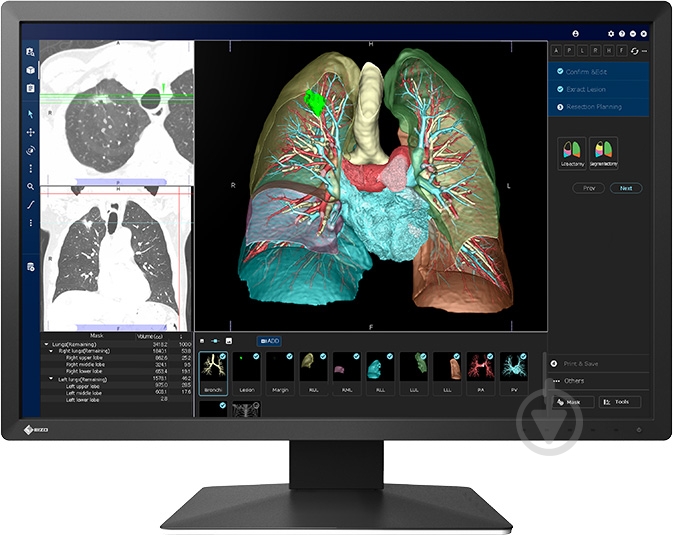The height and width of the screenshot is (535, 673).
Task: Click the Tools button
Action: click(620, 402)
